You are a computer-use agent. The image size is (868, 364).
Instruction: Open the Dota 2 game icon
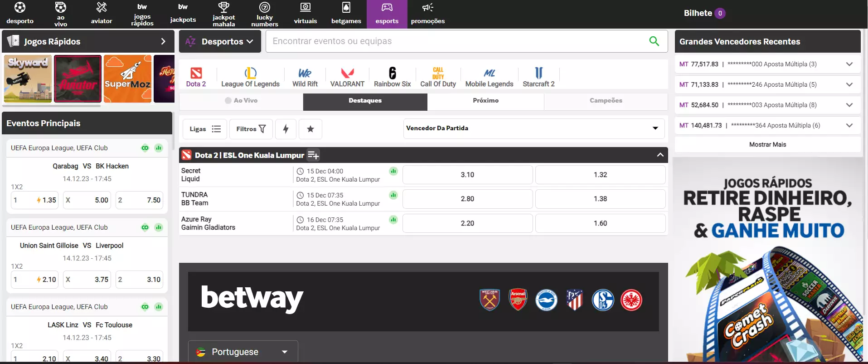tap(196, 74)
